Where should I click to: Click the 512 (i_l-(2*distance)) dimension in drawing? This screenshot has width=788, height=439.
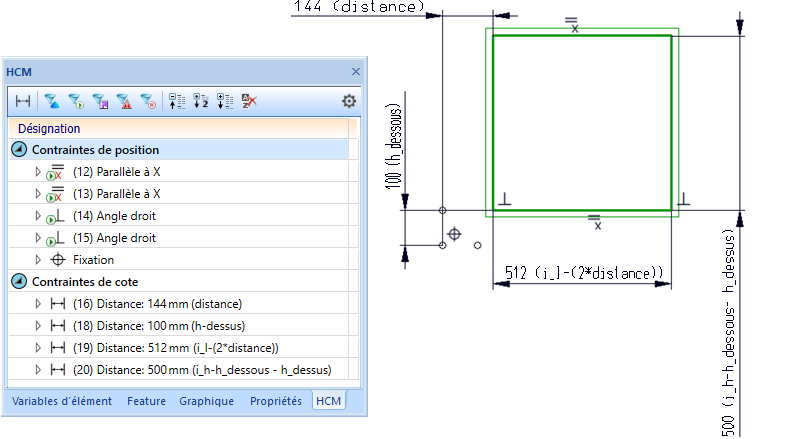click(x=581, y=273)
